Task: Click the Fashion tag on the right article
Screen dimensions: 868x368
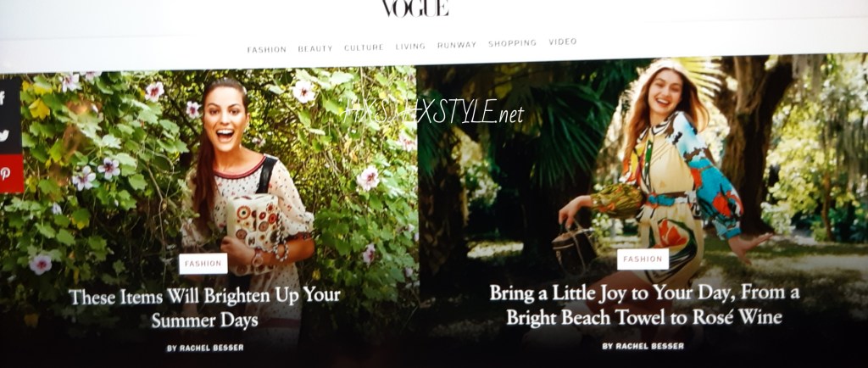Action: click(643, 259)
